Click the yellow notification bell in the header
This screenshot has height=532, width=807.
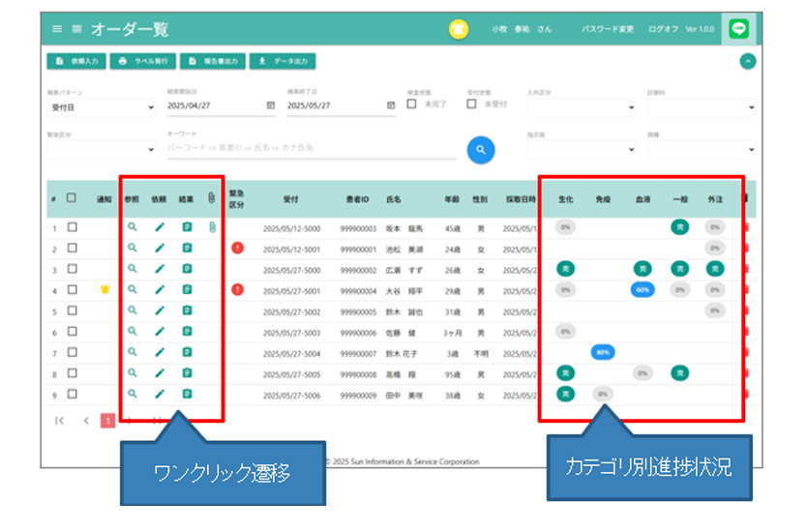(458, 29)
